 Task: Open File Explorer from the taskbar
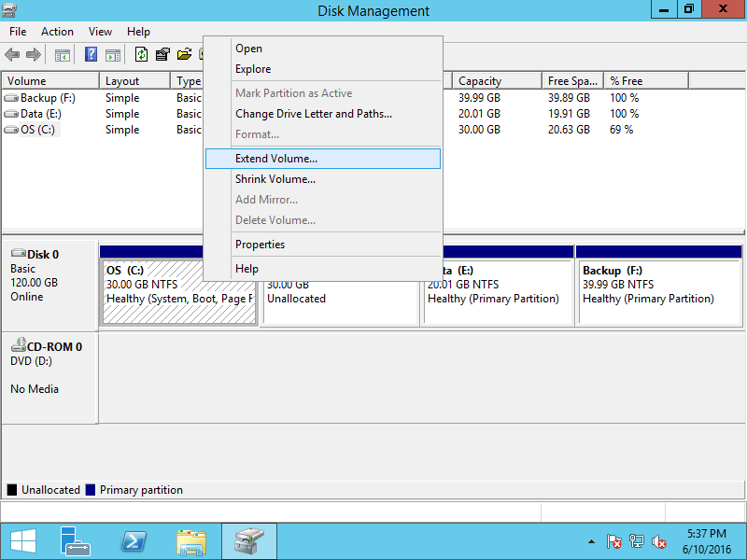[191, 542]
